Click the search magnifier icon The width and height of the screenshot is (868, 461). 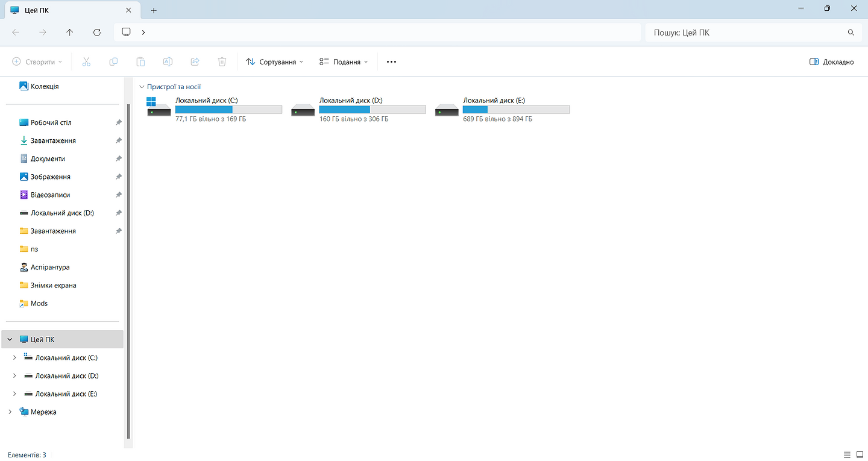[x=851, y=33]
